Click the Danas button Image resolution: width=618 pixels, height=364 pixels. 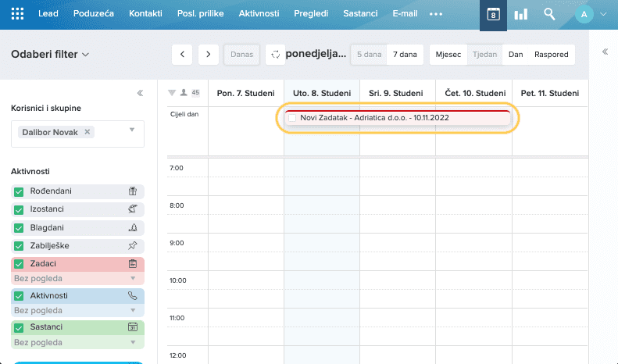[241, 55]
